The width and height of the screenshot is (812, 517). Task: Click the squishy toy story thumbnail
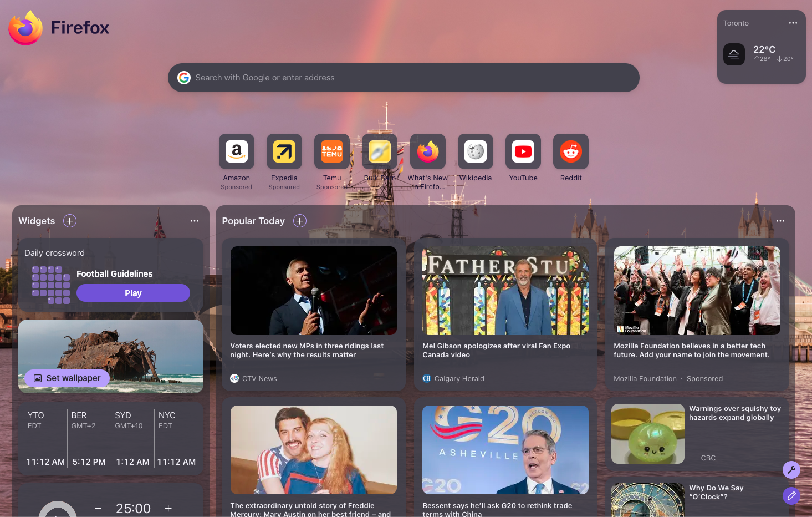coord(648,434)
